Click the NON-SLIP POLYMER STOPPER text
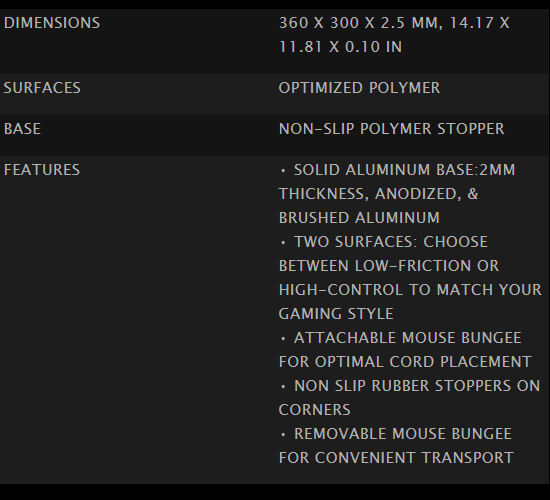The height and width of the screenshot is (500, 550). [391, 129]
